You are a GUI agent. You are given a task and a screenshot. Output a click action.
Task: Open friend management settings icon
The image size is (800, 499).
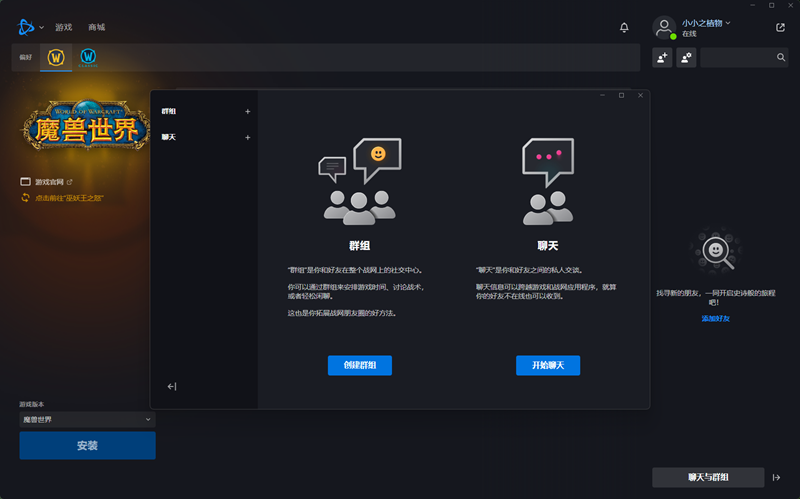686,58
